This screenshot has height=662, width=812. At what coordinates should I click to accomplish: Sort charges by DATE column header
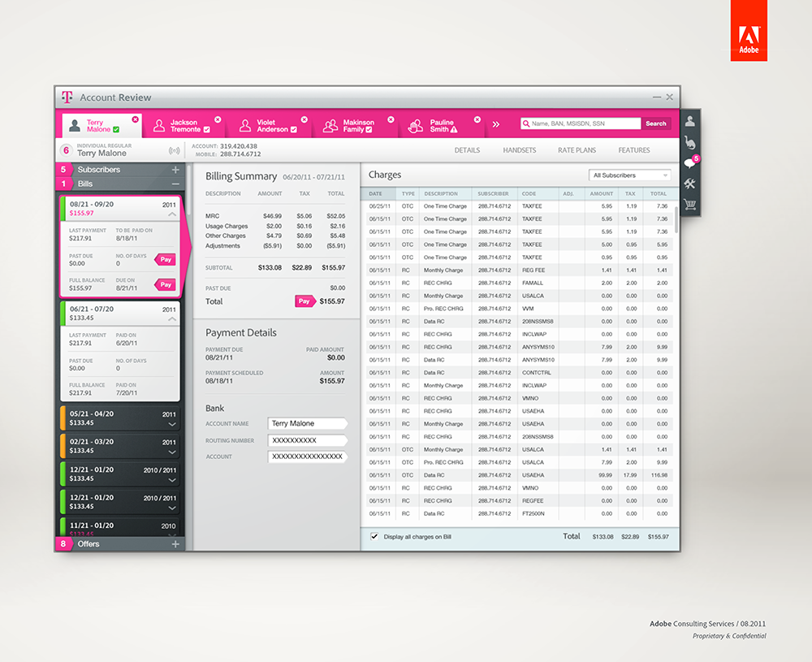tap(379, 194)
